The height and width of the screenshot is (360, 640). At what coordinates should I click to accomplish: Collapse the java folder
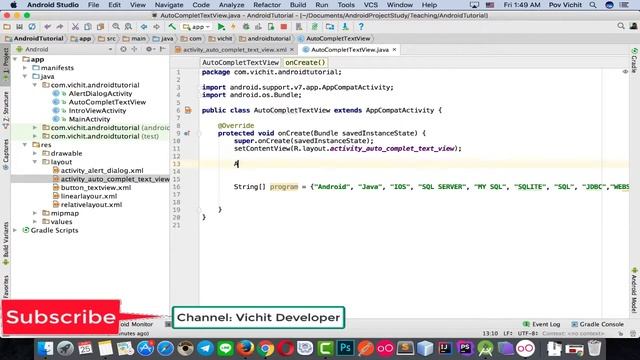(x=25, y=76)
